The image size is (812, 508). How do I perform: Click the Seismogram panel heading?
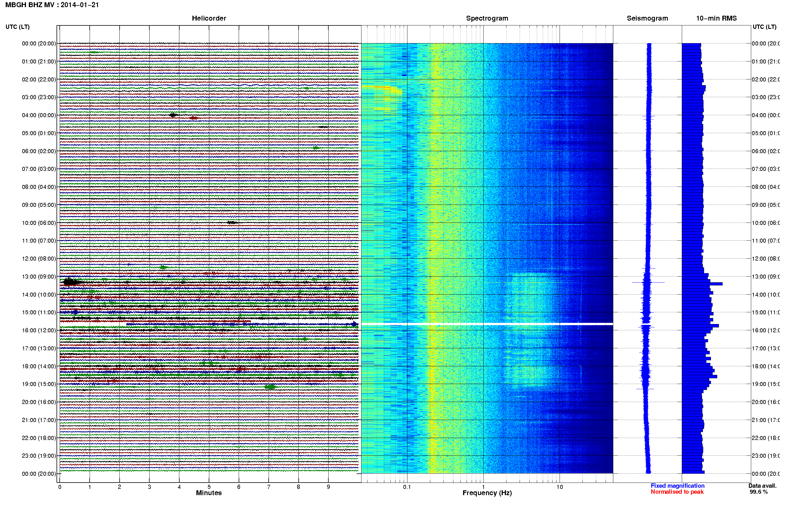pyautogui.click(x=647, y=19)
